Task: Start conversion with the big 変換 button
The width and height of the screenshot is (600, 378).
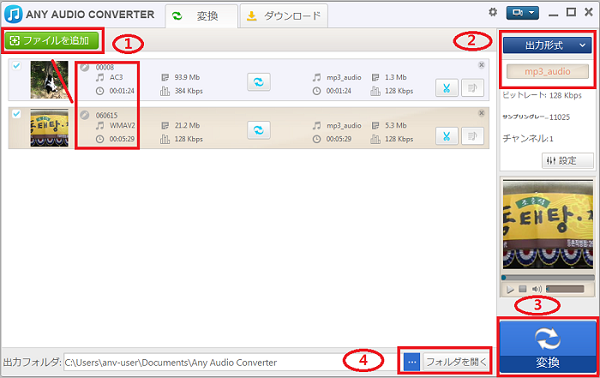Action: coord(548,346)
